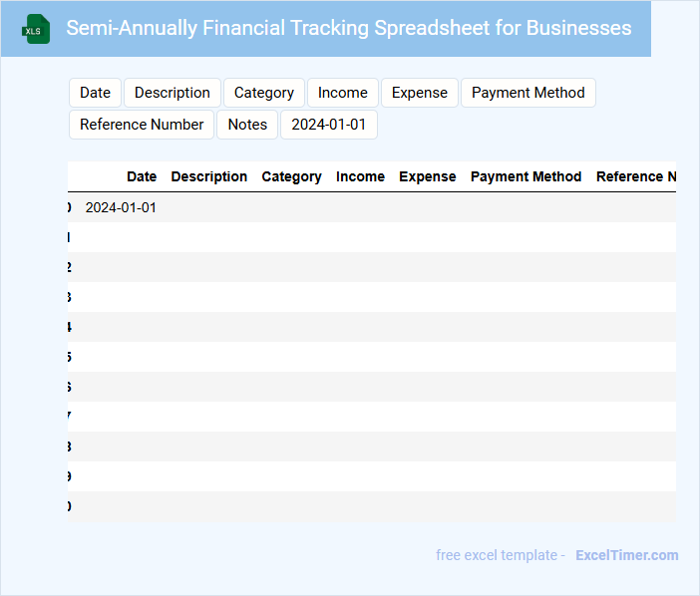Click the Description column header
The width and height of the screenshot is (700, 596).
[209, 176]
